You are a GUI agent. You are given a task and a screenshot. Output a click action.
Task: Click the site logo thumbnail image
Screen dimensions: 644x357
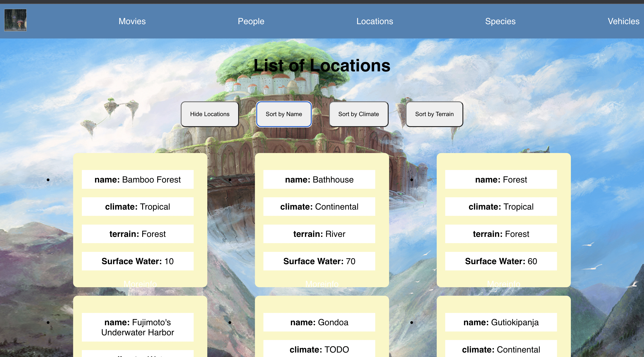click(x=15, y=20)
